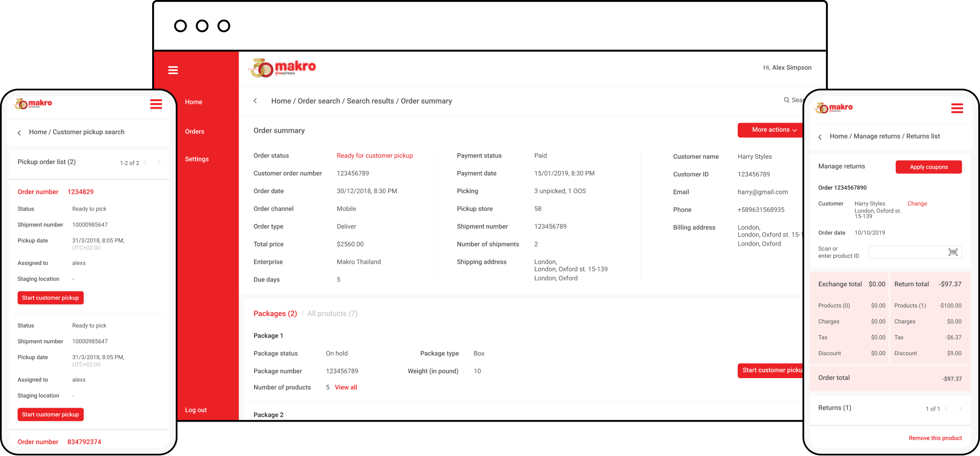This screenshot has width=980, height=456.
Task: Click the back arrow beside the breadcrumb trail
Action: point(255,100)
